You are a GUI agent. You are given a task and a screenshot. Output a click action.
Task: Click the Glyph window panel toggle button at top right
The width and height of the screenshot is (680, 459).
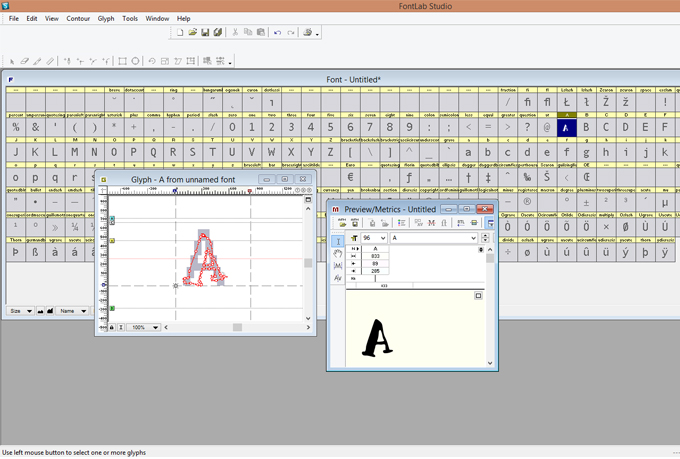pyautogui.click(x=308, y=200)
